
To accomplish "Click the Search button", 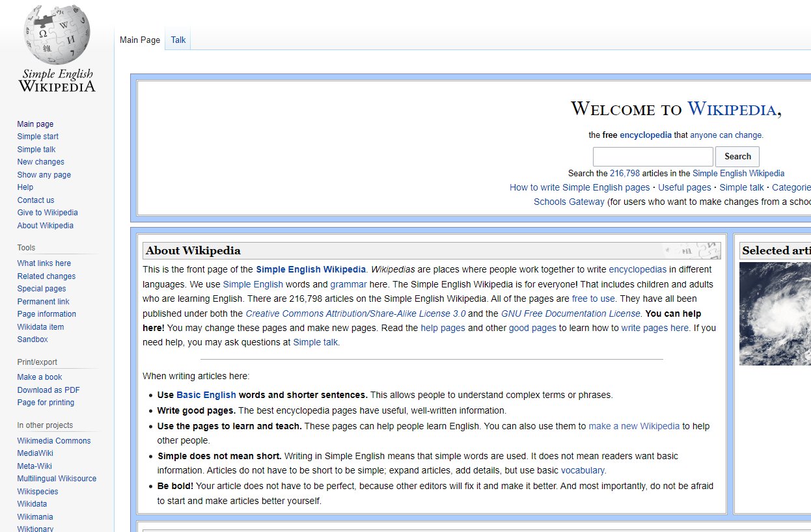I will tap(737, 156).
